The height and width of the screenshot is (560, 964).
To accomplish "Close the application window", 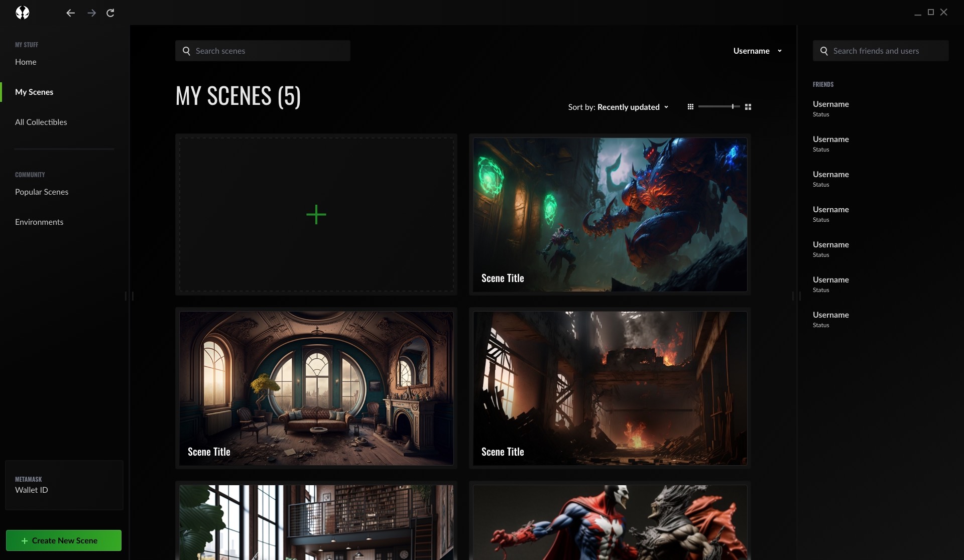I will pos(944,12).
